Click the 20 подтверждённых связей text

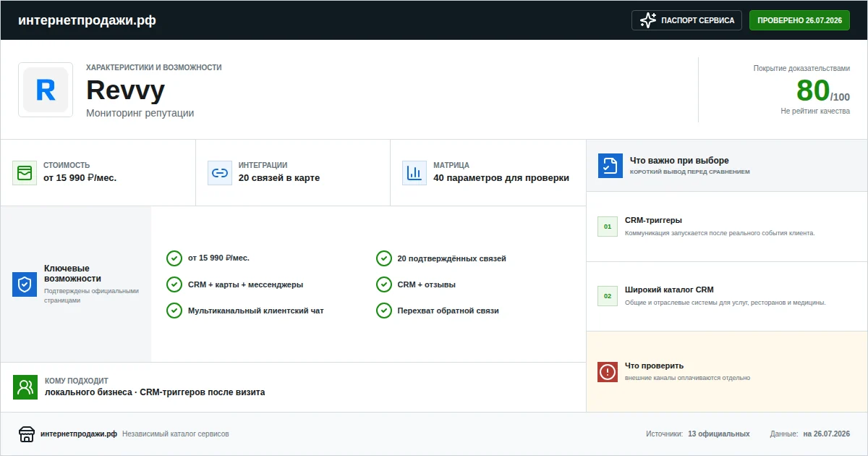click(x=452, y=258)
